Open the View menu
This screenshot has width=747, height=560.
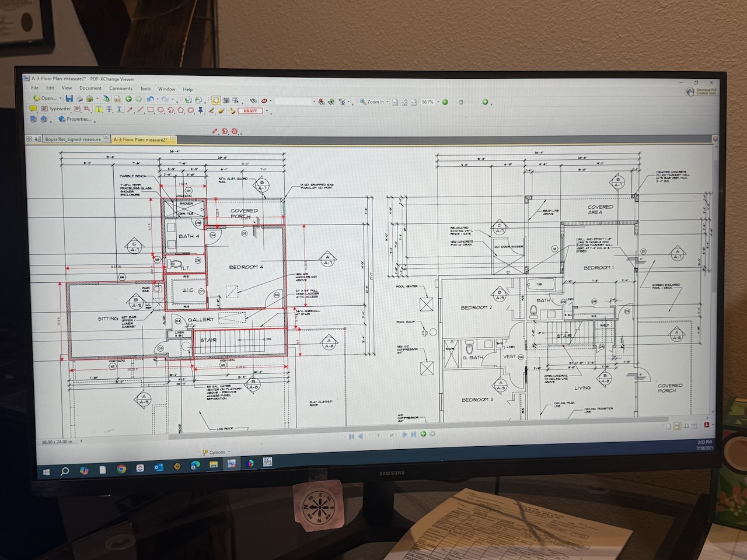(67, 88)
